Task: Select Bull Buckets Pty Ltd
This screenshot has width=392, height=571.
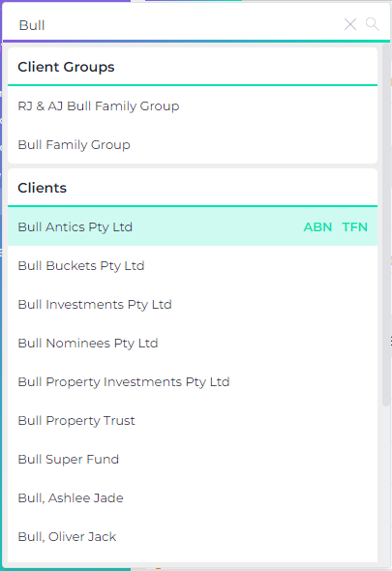Action: [x=193, y=265]
